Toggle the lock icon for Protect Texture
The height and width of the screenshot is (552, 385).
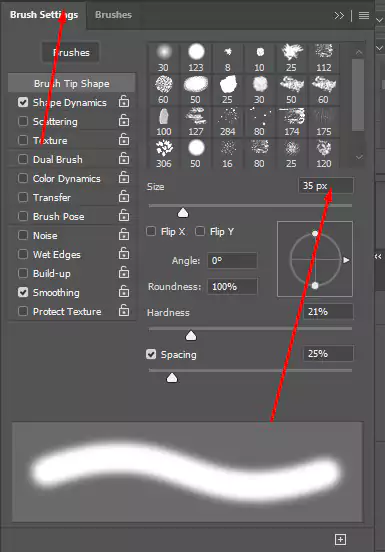[x=124, y=310]
